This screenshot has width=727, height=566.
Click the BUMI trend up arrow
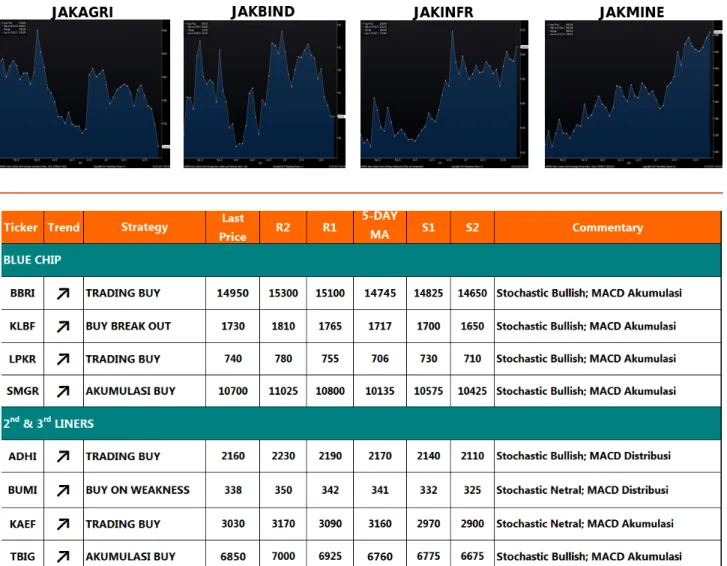pyautogui.click(x=63, y=490)
